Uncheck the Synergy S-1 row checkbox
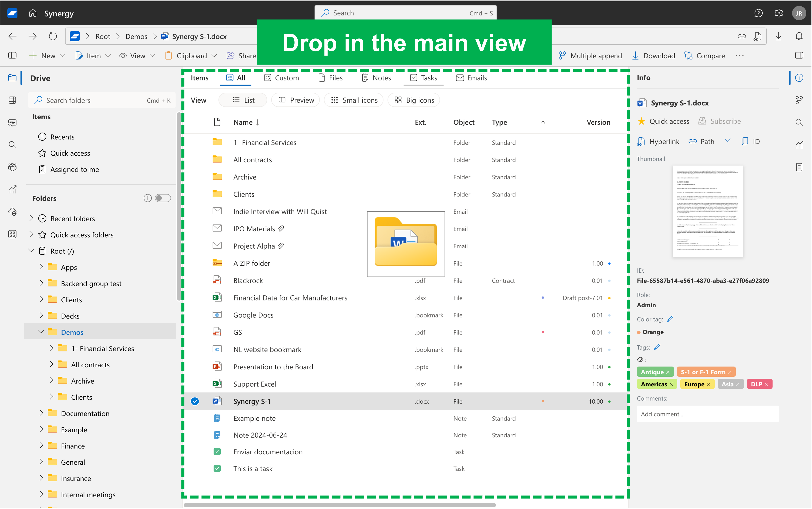 click(x=195, y=401)
